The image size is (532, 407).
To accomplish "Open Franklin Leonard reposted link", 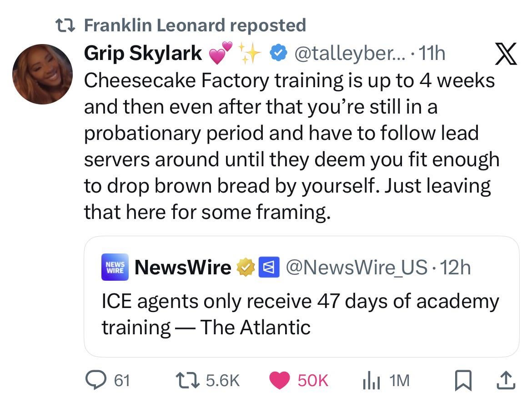I will click(195, 25).
